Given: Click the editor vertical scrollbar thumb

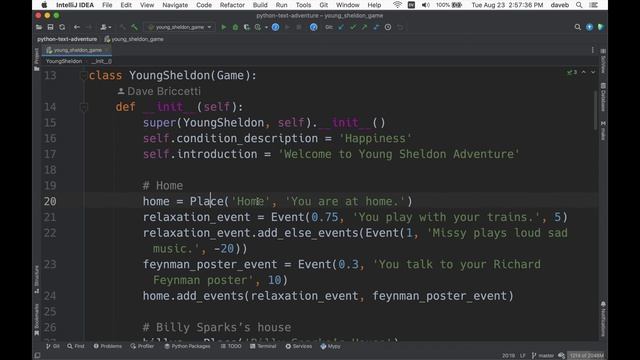Looking at the screenshot, I should pos(596,110).
